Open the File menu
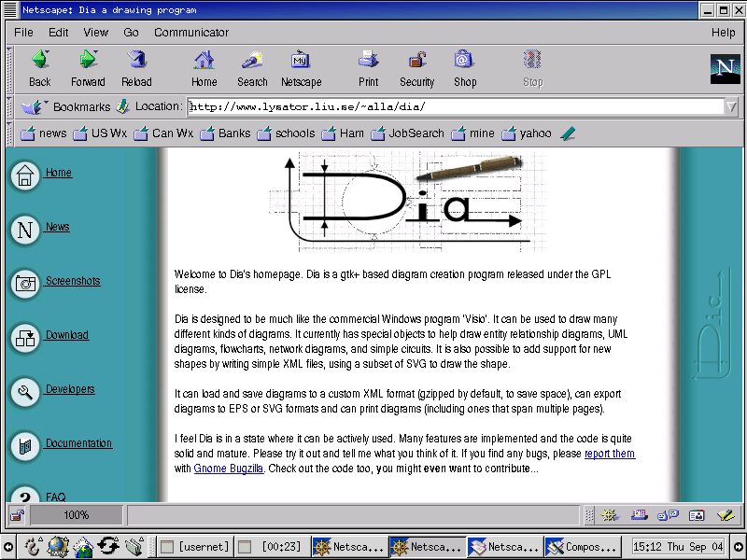This screenshot has width=747, height=560. [24, 33]
